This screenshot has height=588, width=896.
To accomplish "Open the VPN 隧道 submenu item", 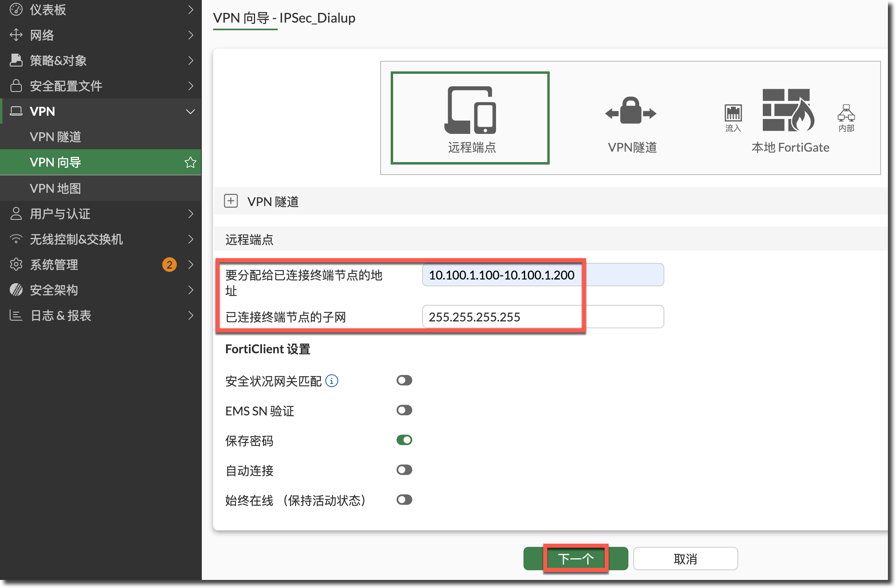I will 56,137.
